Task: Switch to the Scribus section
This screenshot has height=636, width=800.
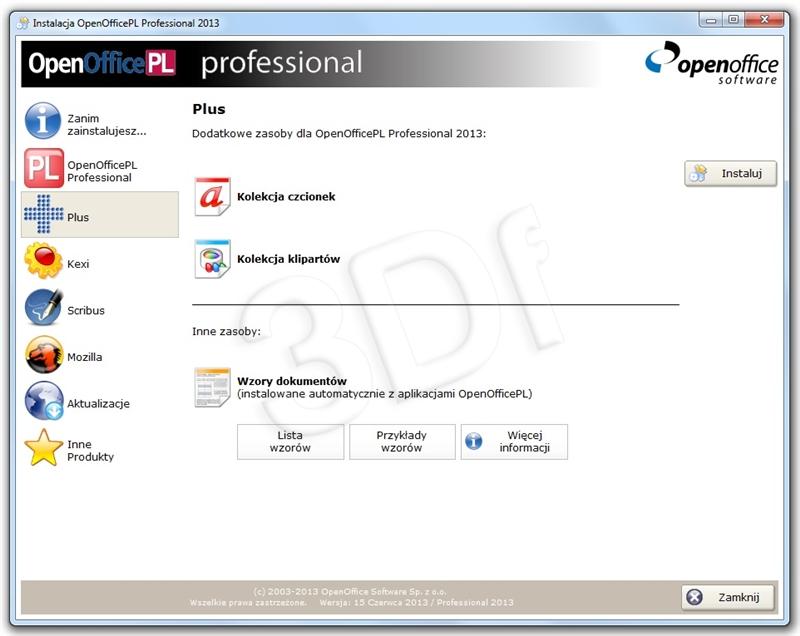Action: click(100, 308)
